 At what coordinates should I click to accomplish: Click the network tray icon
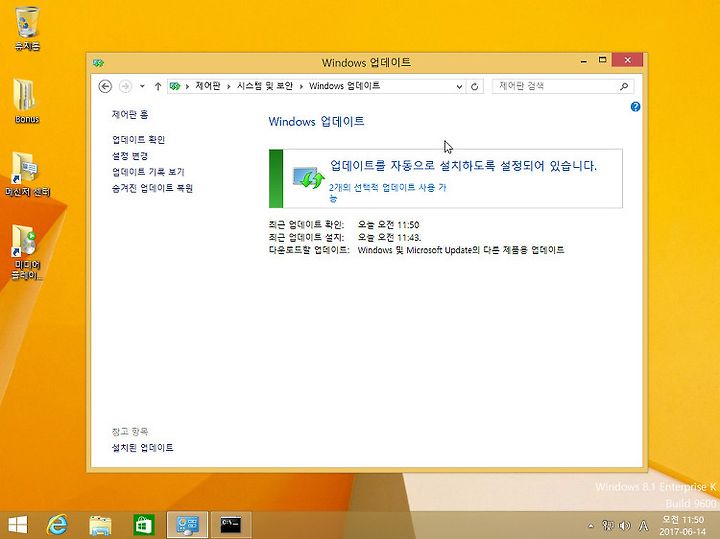coord(608,525)
